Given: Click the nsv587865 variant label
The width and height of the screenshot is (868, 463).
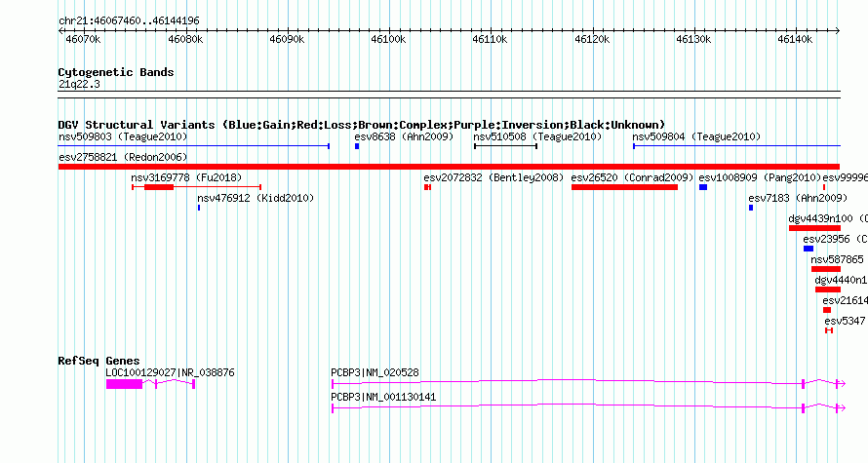Looking at the screenshot, I should coord(837,259).
